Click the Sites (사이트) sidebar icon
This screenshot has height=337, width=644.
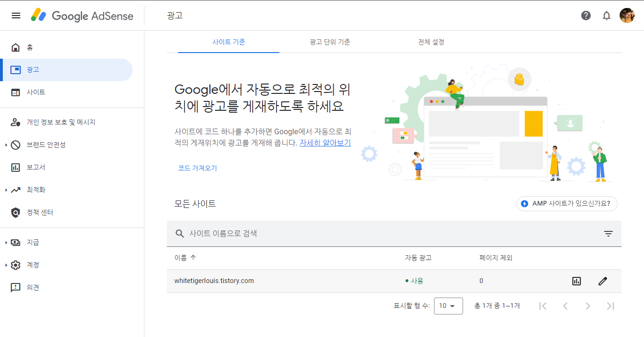pyautogui.click(x=15, y=92)
